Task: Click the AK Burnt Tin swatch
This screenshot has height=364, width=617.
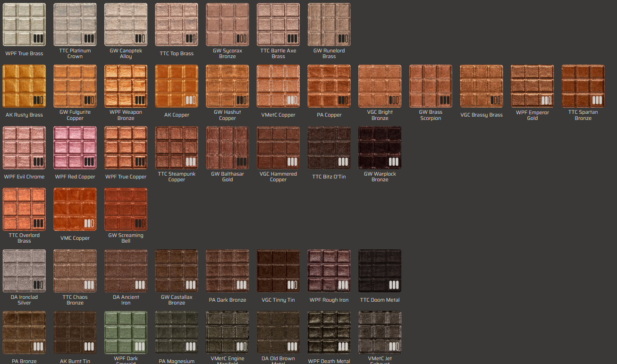Action: pyautogui.click(x=75, y=333)
